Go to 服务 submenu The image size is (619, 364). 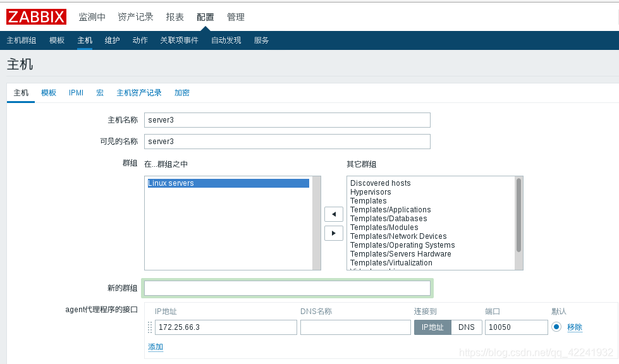pos(261,40)
